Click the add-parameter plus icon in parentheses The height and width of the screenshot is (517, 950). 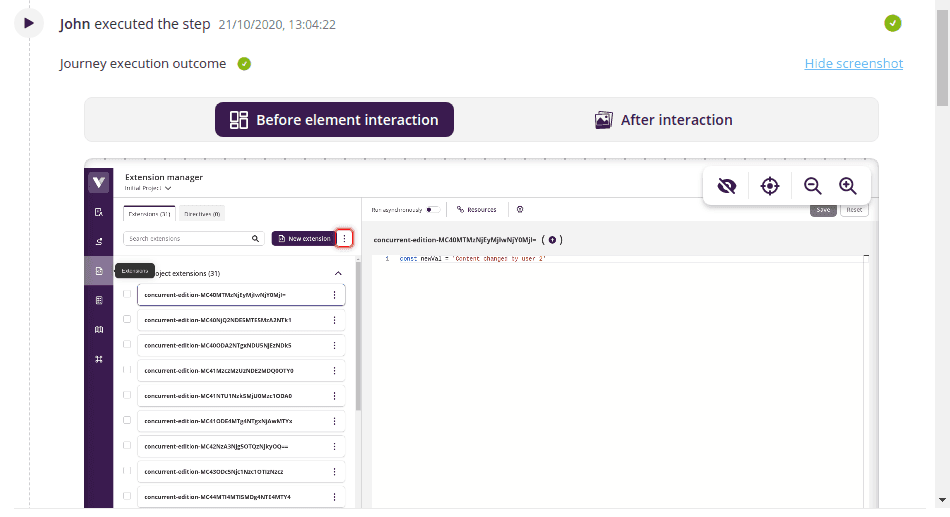pyautogui.click(x=552, y=240)
